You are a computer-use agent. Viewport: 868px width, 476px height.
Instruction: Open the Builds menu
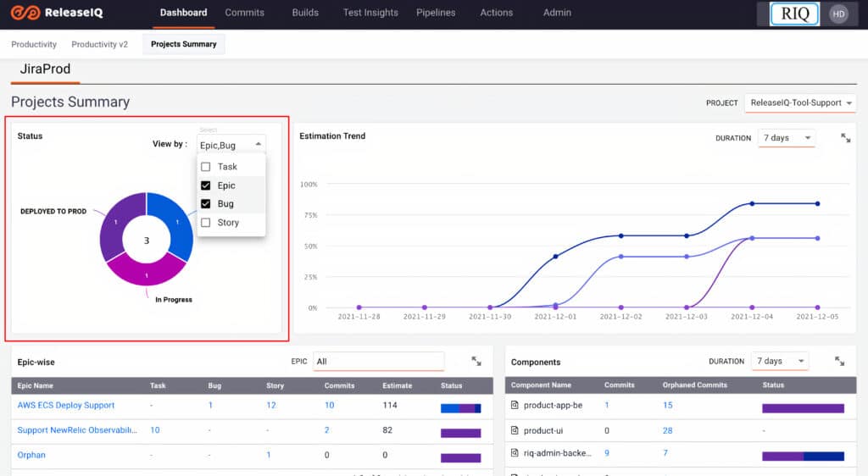[305, 12]
